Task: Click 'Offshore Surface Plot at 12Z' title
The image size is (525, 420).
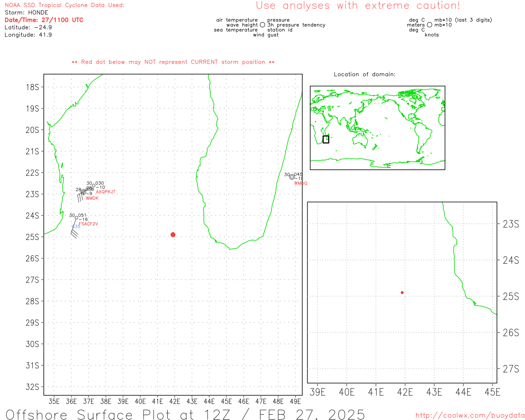Action: pyautogui.click(x=118, y=415)
